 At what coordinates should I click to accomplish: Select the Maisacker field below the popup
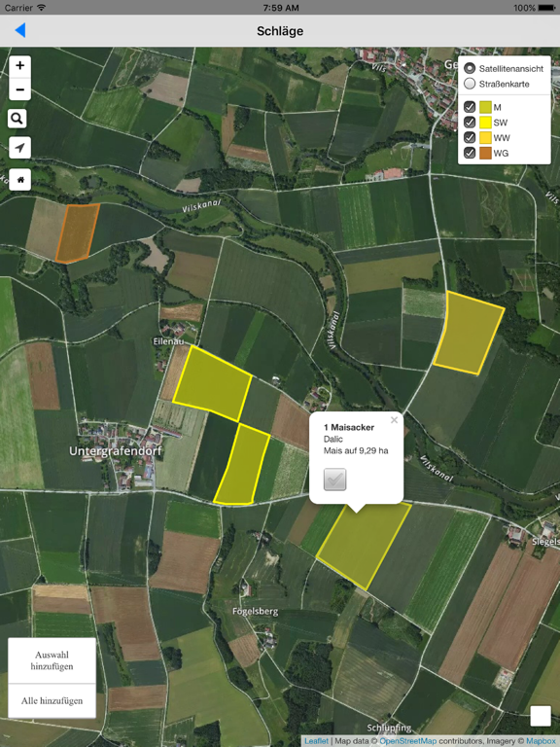click(x=364, y=548)
